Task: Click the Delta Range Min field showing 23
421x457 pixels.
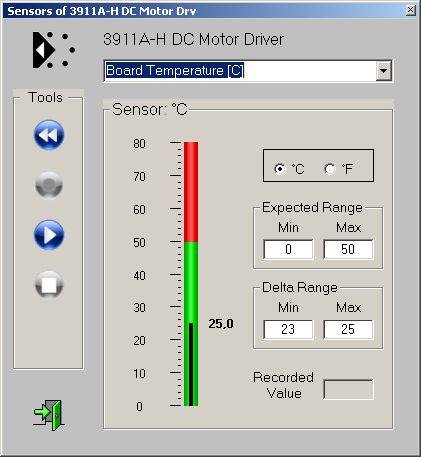Action: 288,329
